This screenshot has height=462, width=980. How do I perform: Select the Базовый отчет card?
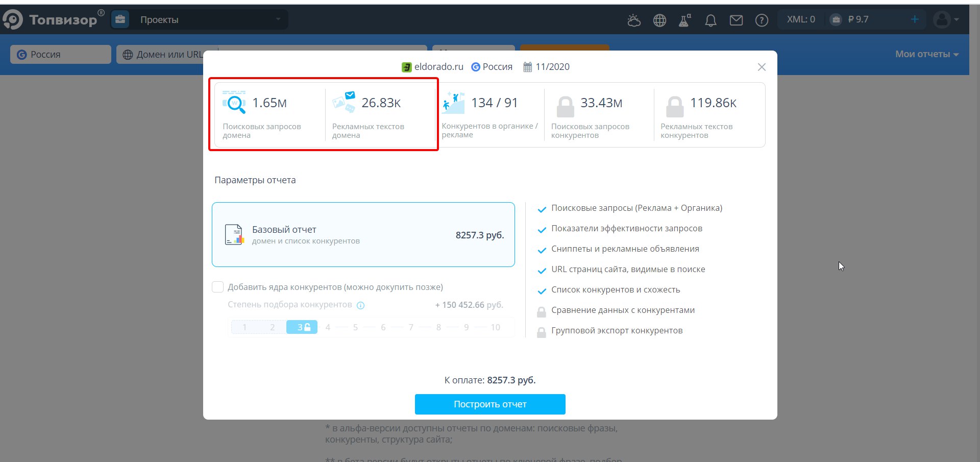coord(363,234)
